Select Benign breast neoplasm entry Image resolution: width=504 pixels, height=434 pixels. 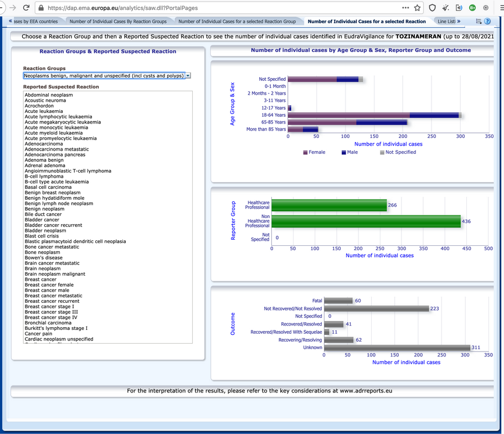point(53,193)
